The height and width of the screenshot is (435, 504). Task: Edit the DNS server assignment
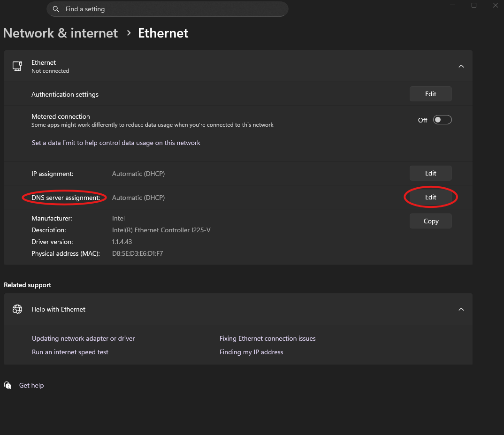430,197
